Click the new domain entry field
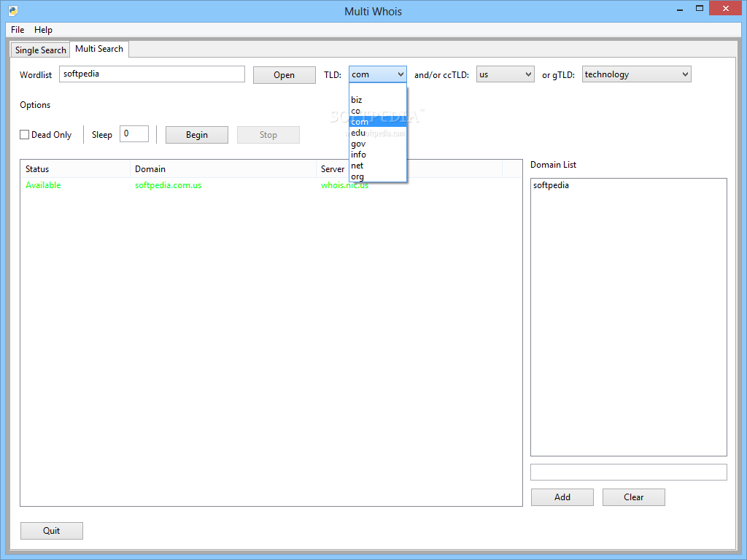The height and width of the screenshot is (560, 747). coord(628,472)
